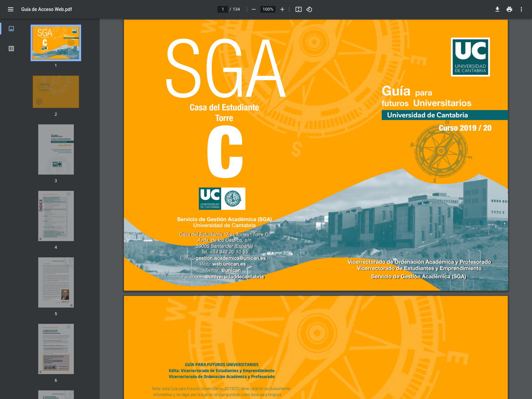Open the more actions three-dot menu
The height and width of the screenshot is (399, 532).
[x=521, y=9]
